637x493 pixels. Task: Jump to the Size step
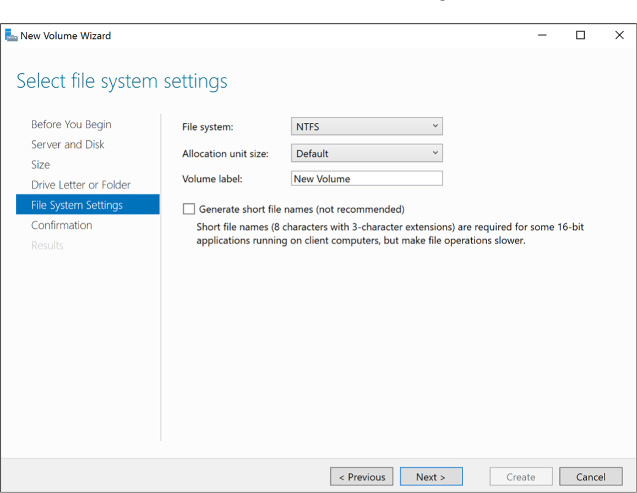tap(41, 165)
